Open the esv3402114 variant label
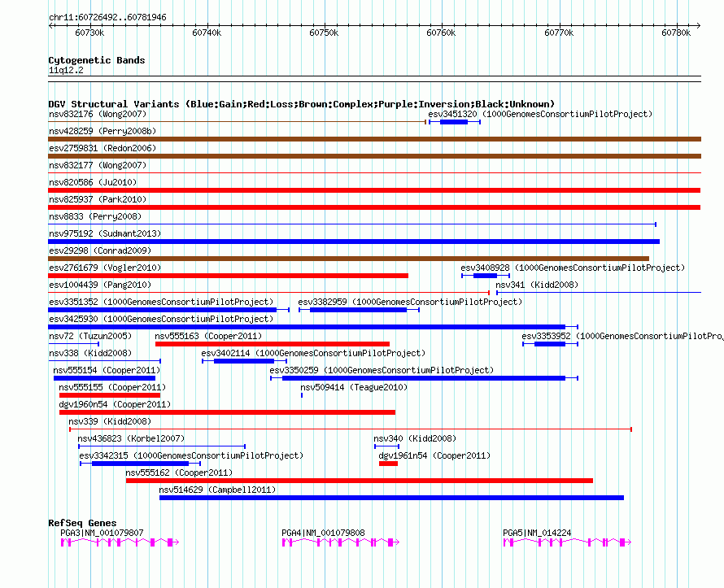This screenshot has height=588, width=724. tap(313, 353)
